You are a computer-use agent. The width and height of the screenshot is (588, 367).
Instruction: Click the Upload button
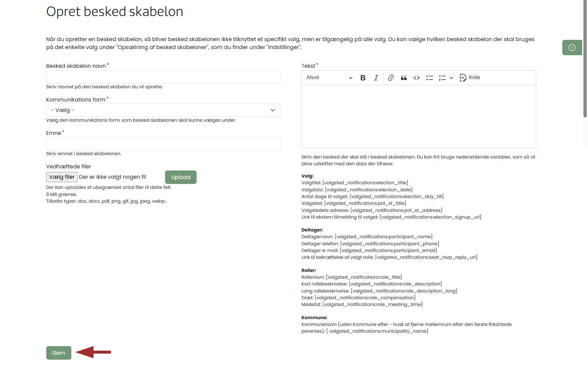click(181, 177)
